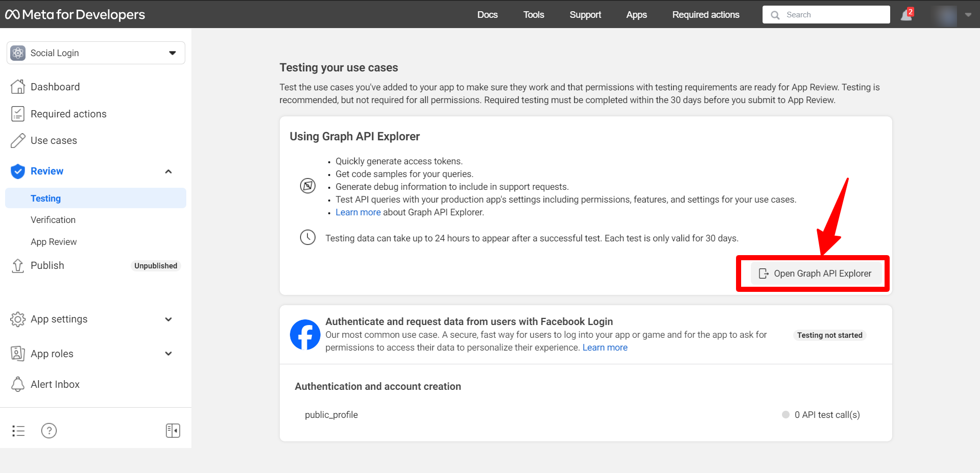Screen dimensions: 980x473
Task: Collapse the Review section chevron
Action: tap(168, 171)
